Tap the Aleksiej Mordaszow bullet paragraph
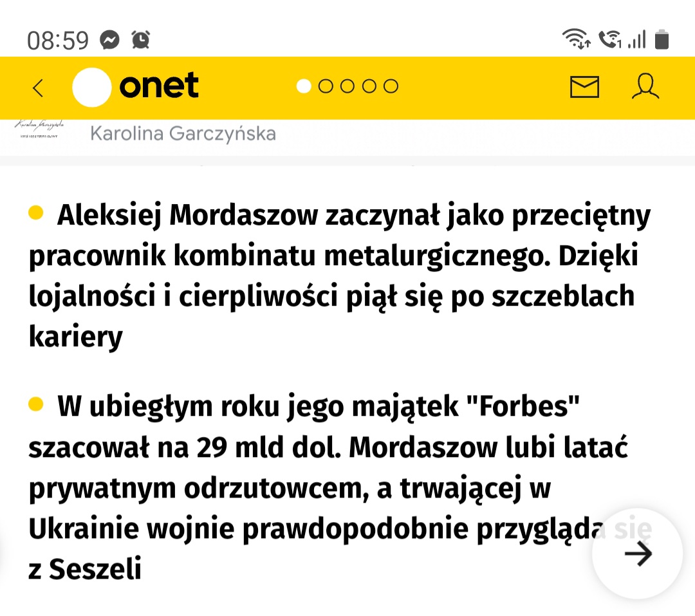Viewport: 695px width, 616px height. (340, 275)
